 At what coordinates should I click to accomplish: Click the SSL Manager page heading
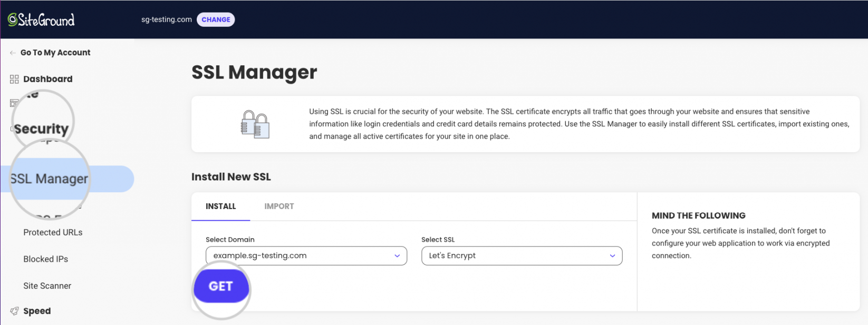254,72
